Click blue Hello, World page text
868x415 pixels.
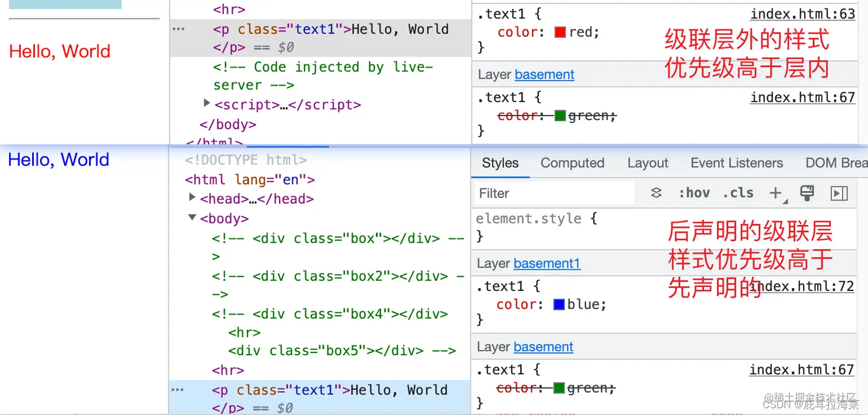pyautogui.click(x=59, y=159)
